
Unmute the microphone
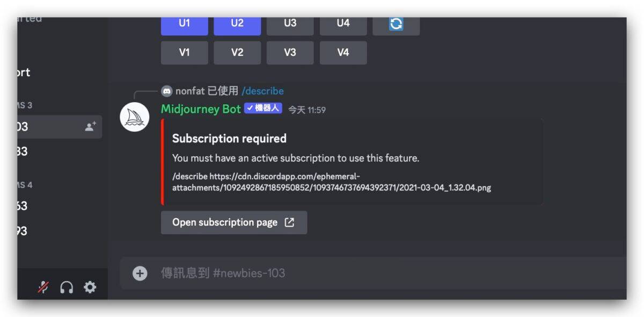[x=43, y=287]
